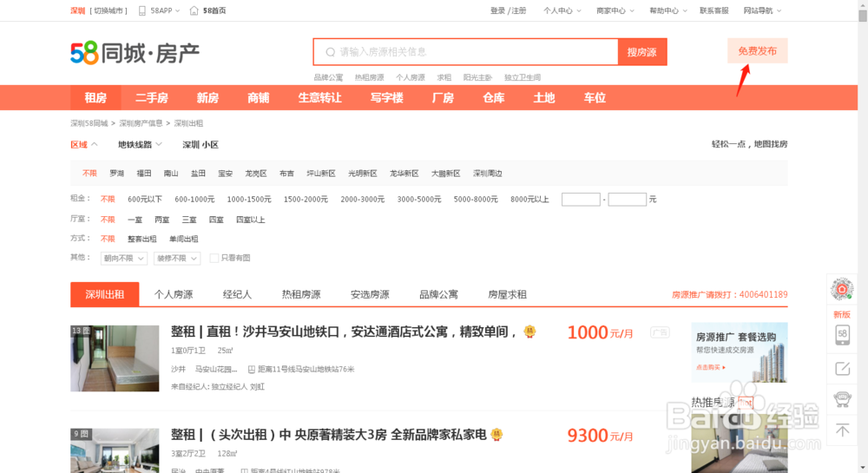Click the 深圳 小区 link
This screenshot has height=473, width=868.
coord(201,144)
